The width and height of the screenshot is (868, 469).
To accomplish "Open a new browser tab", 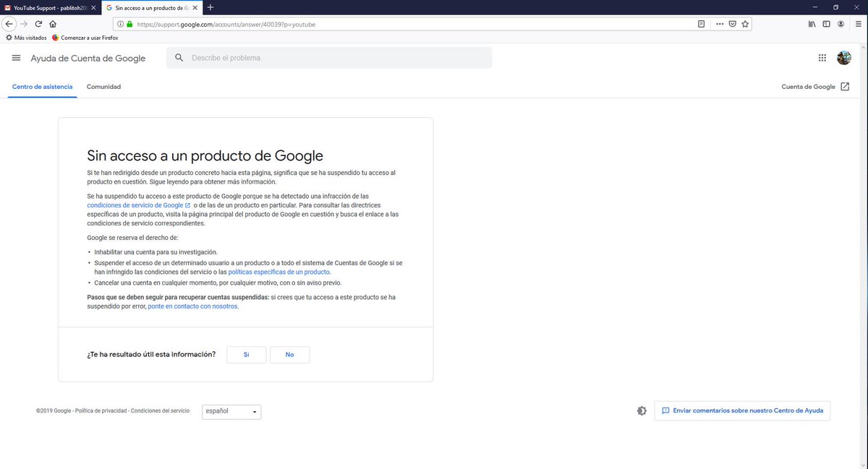I will click(210, 7).
